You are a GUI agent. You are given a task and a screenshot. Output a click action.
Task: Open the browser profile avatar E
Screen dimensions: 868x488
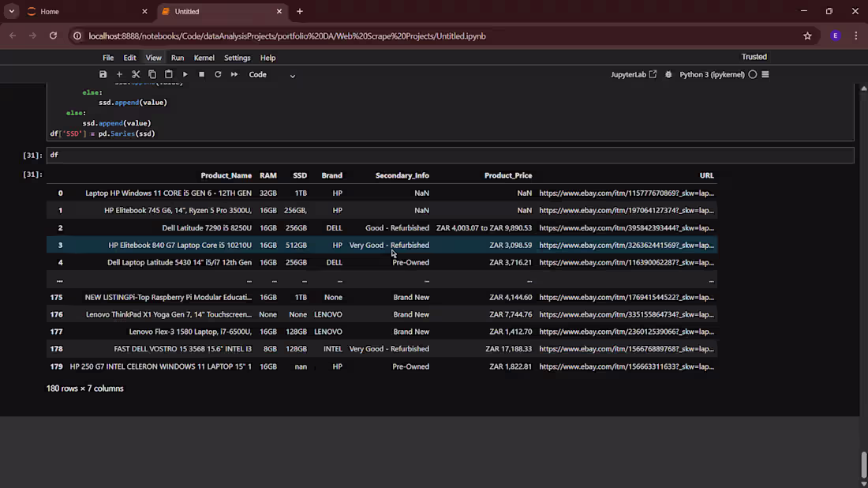836,36
